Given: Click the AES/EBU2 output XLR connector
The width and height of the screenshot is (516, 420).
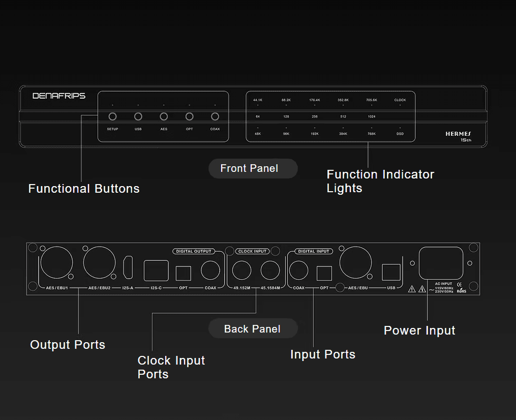Looking at the screenshot, I should (x=99, y=262).
